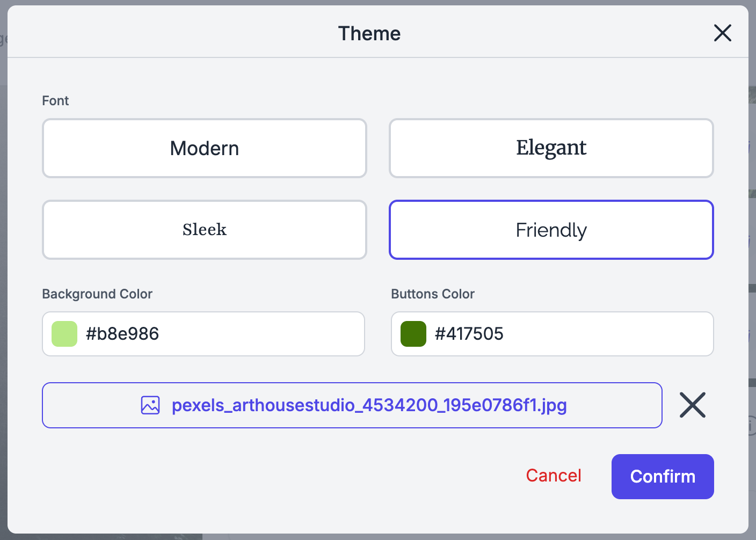Click the Theme dialog title
This screenshot has height=540, width=756.
pos(369,33)
